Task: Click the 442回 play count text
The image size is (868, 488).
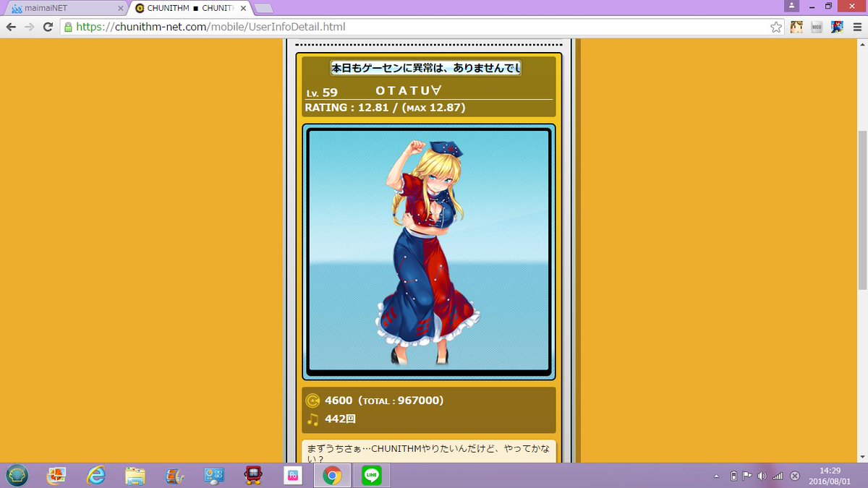Action: (340, 419)
